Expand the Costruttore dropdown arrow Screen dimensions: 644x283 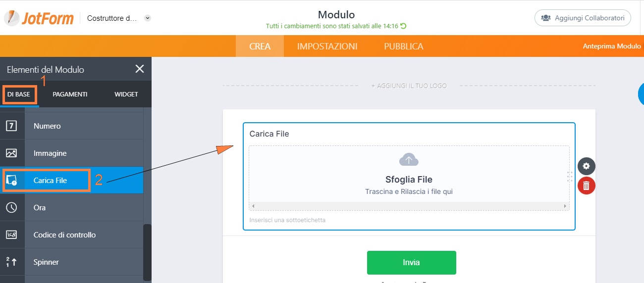[x=147, y=18]
